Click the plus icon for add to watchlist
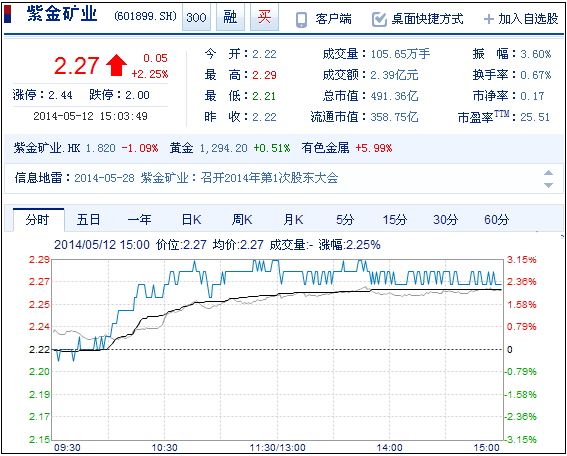567x456 pixels. click(489, 19)
